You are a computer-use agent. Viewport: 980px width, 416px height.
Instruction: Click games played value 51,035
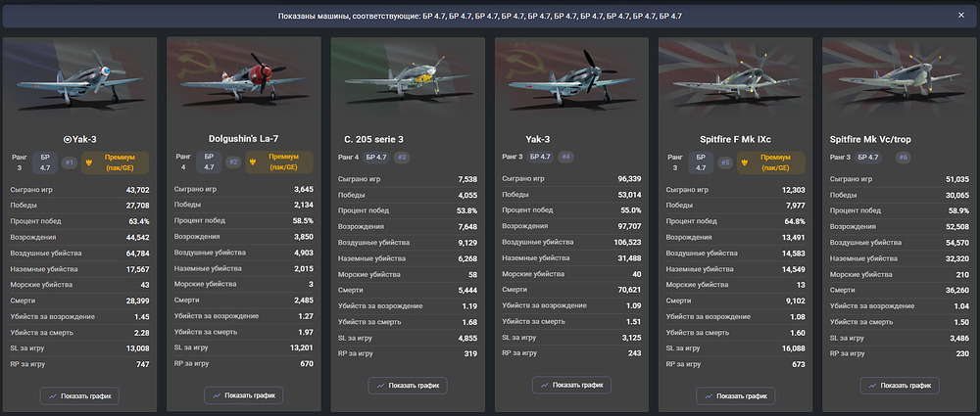956,179
